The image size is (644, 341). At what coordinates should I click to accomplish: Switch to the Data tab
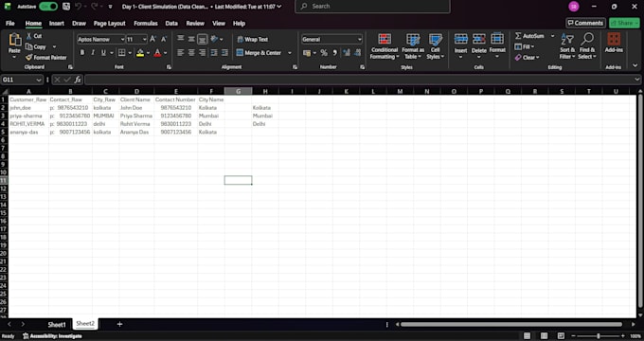click(171, 24)
